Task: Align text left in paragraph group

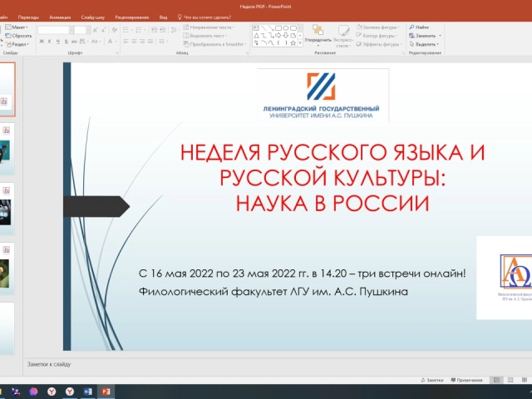Action: coord(126,42)
